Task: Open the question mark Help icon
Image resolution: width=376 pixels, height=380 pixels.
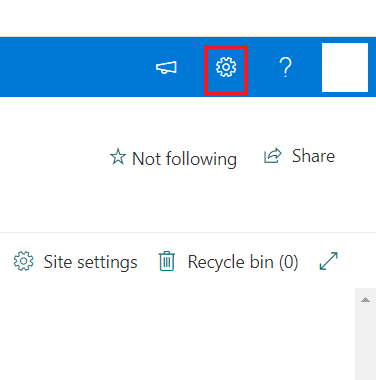Action: click(x=285, y=67)
